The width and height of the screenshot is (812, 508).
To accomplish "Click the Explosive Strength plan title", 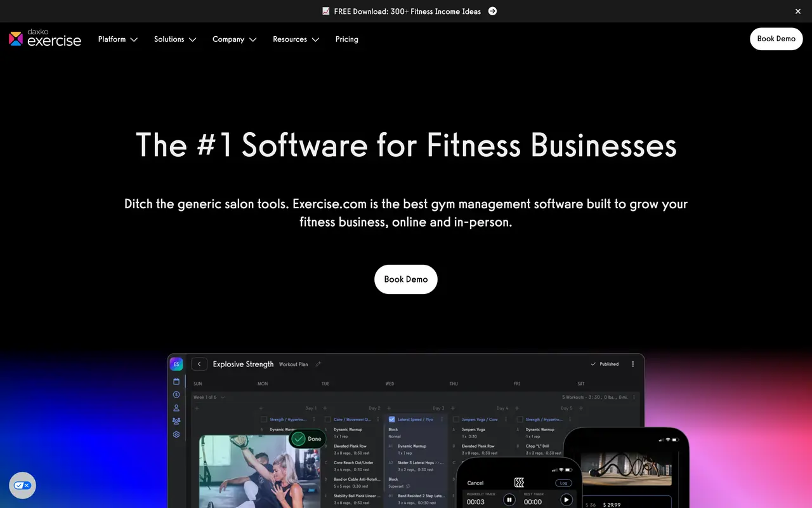I will click(x=243, y=364).
